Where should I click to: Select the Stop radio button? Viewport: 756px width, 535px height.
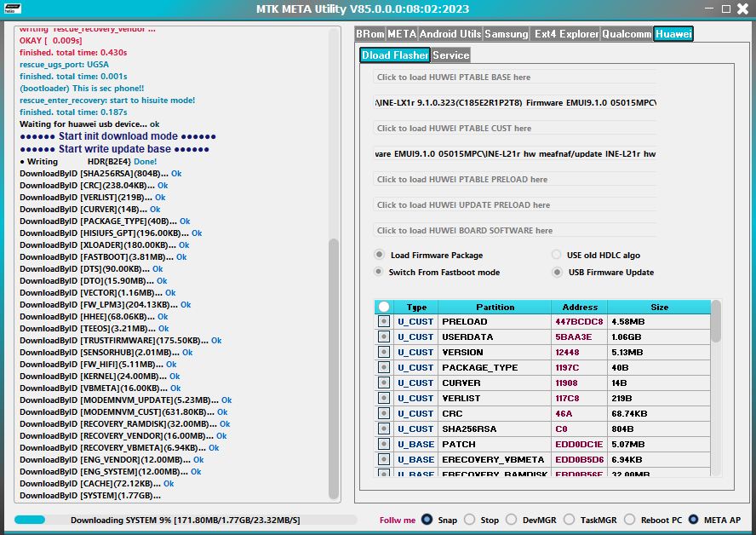click(470, 520)
